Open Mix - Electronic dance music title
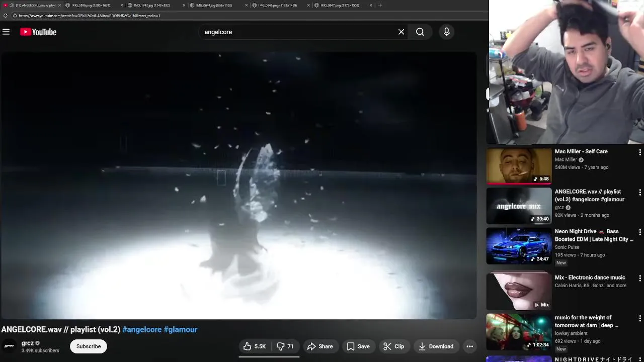 pos(590,278)
